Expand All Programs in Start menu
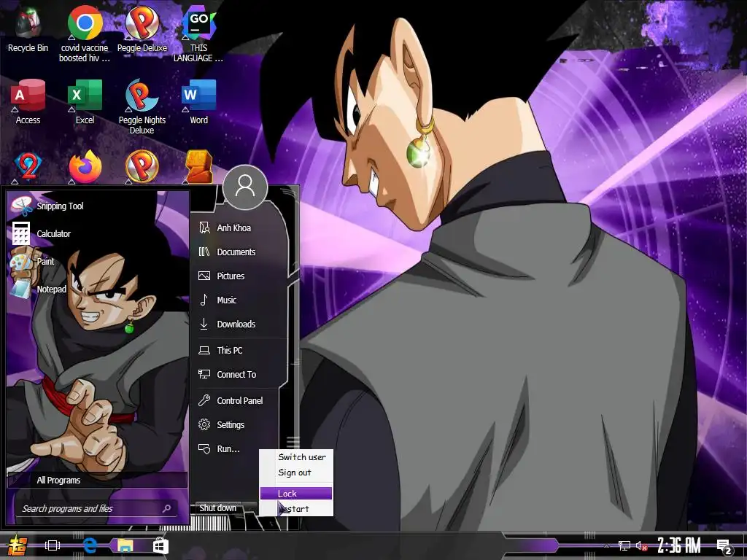747x560 pixels. click(97, 480)
